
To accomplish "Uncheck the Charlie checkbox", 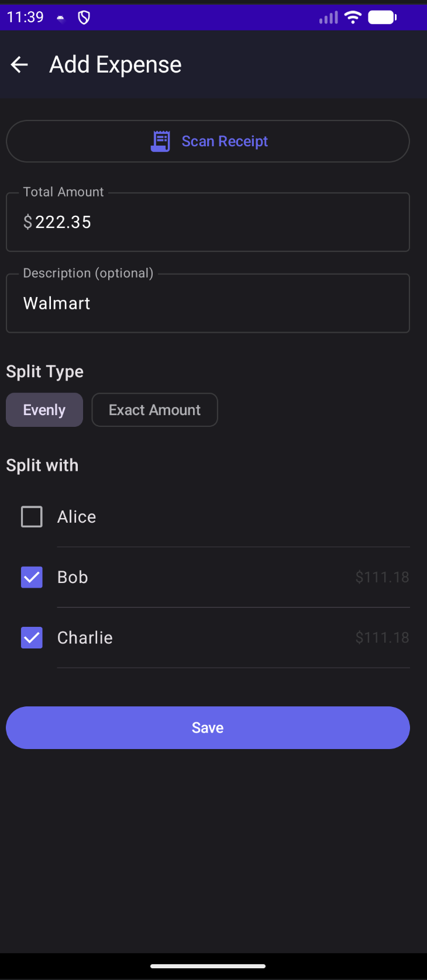I will [32, 638].
